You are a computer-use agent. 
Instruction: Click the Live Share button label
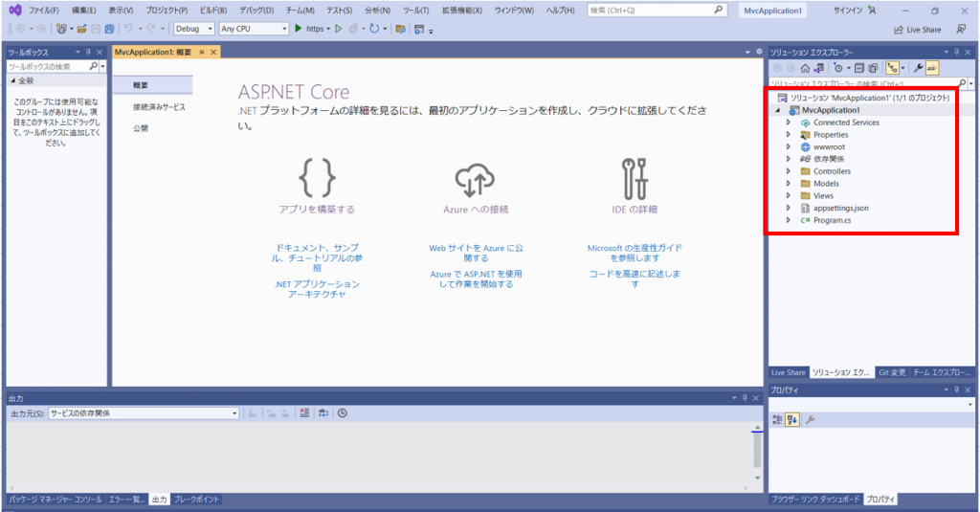click(924, 30)
